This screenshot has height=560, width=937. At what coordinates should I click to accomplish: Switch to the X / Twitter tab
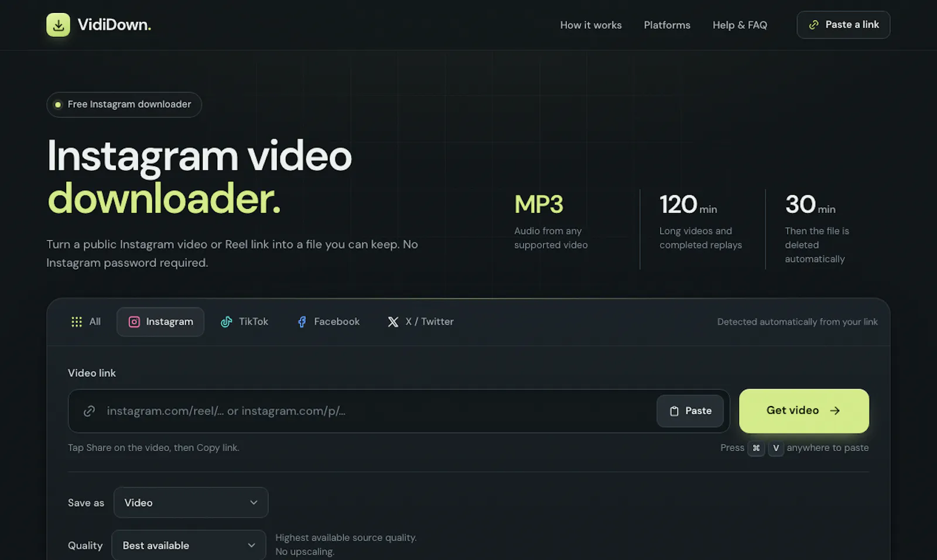pyautogui.click(x=420, y=322)
